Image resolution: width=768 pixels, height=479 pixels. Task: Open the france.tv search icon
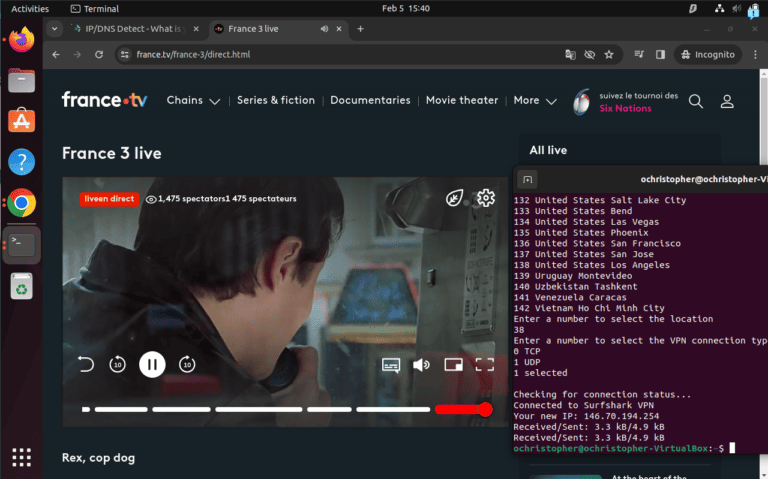pos(696,101)
